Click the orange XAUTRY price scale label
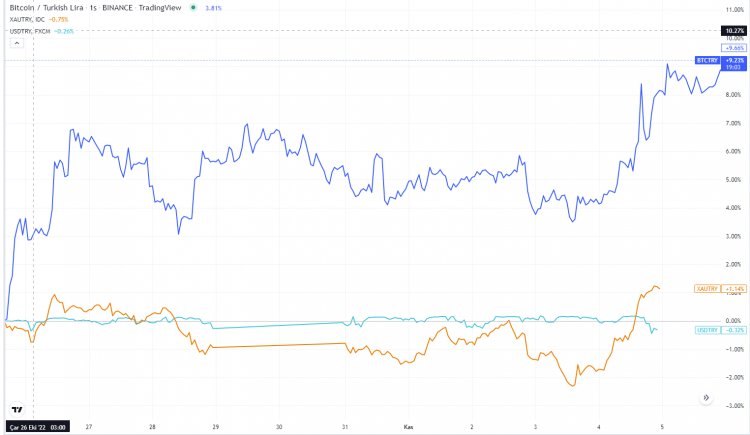The width and height of the screenshot is (750, 435). pyautogui.click(x=706, y=288)
